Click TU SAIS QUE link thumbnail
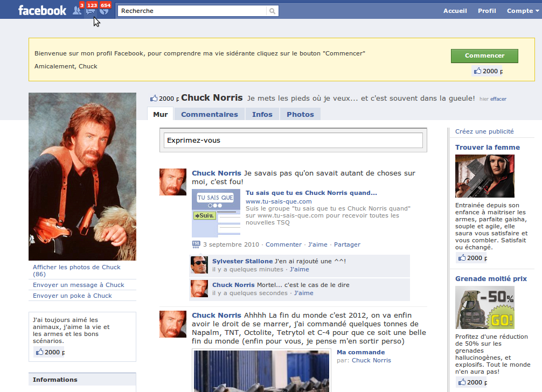 (x=216, y=213)
